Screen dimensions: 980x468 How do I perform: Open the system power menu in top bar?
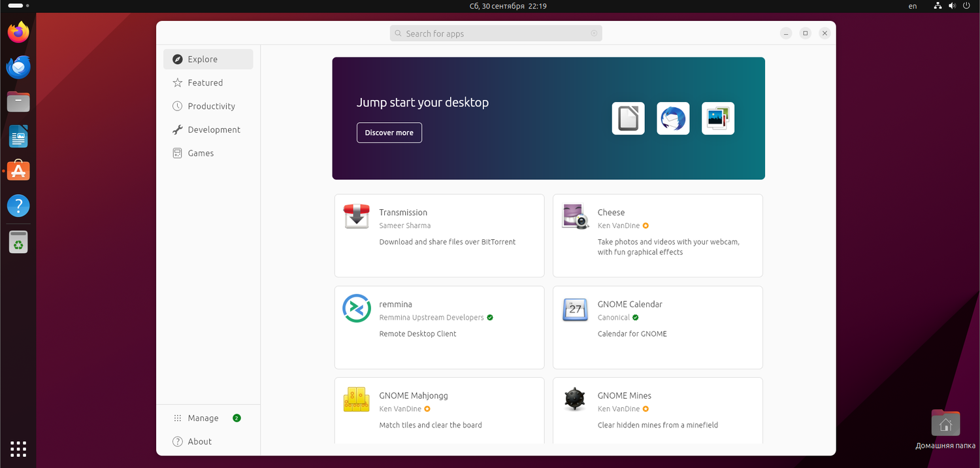[x=966, y=6]
